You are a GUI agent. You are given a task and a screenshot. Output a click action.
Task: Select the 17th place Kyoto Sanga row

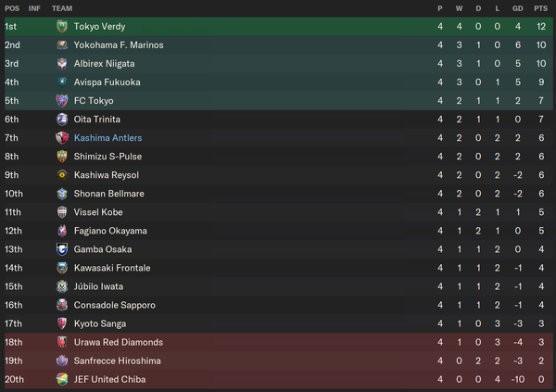tap(279, 324)
